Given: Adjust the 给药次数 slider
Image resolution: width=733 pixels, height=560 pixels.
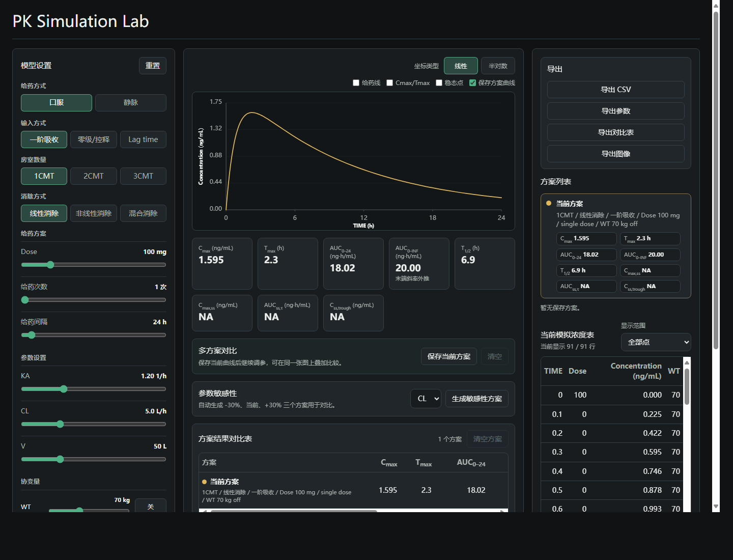Looking at the screenshot, I should pyautogui.click(x=94, y=300).
